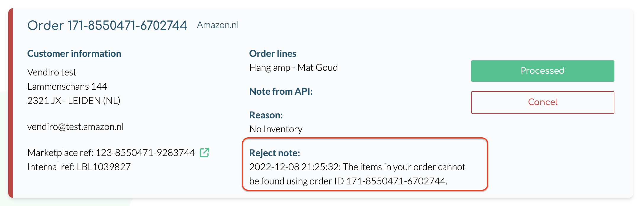Select the reject note timestamp message
This screenshot has height=206, width=644.
pyautogui.click(x=357, y=174)
